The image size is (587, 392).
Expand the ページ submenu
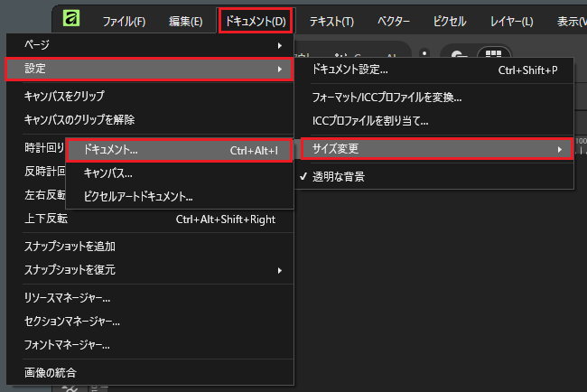pyautogui.click(x=149, y=43)
